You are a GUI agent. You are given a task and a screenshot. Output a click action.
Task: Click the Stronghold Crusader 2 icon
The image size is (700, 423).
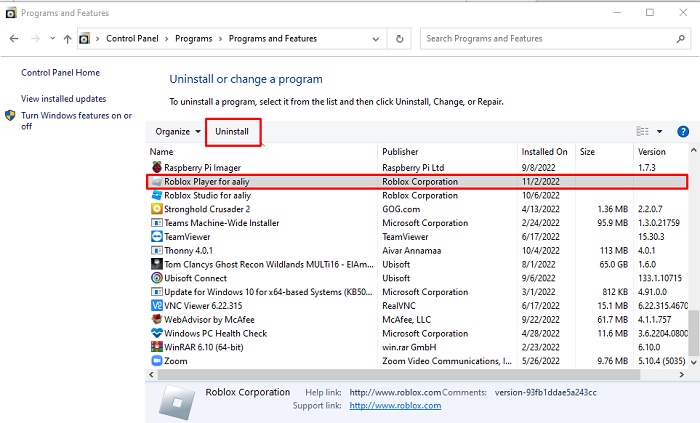pos(157,209)
